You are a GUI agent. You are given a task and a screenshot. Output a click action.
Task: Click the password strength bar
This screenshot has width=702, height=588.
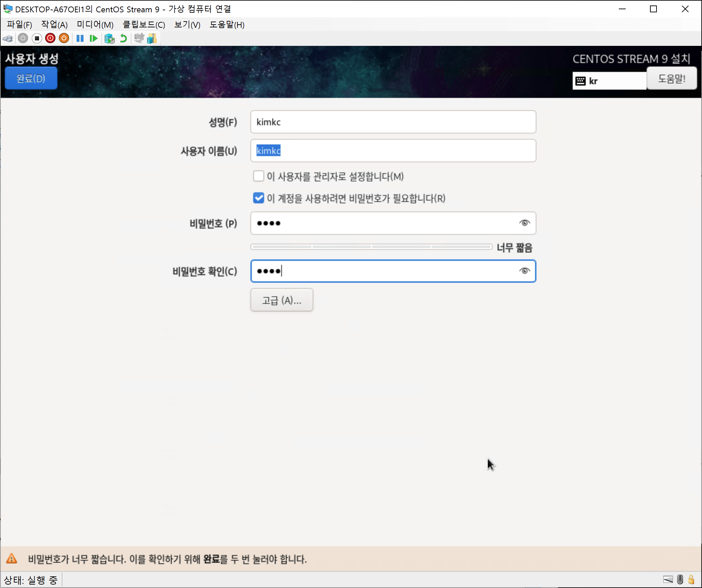(x=371, y=246)
